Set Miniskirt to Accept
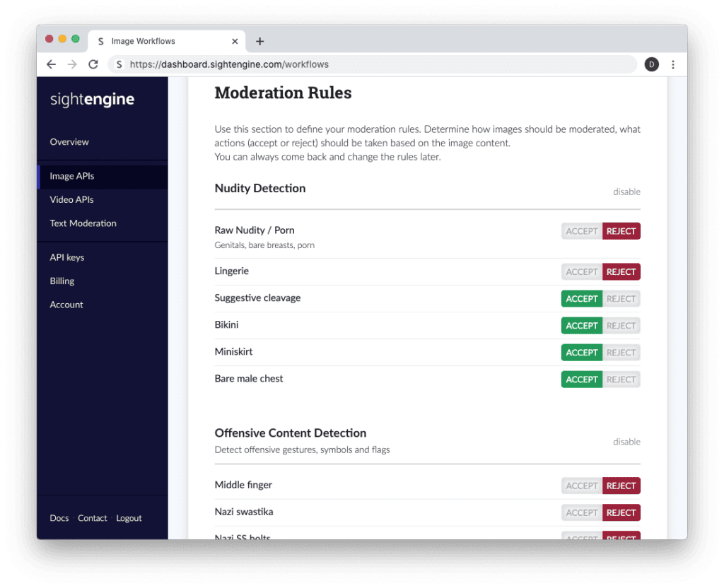 pos(582,353)
